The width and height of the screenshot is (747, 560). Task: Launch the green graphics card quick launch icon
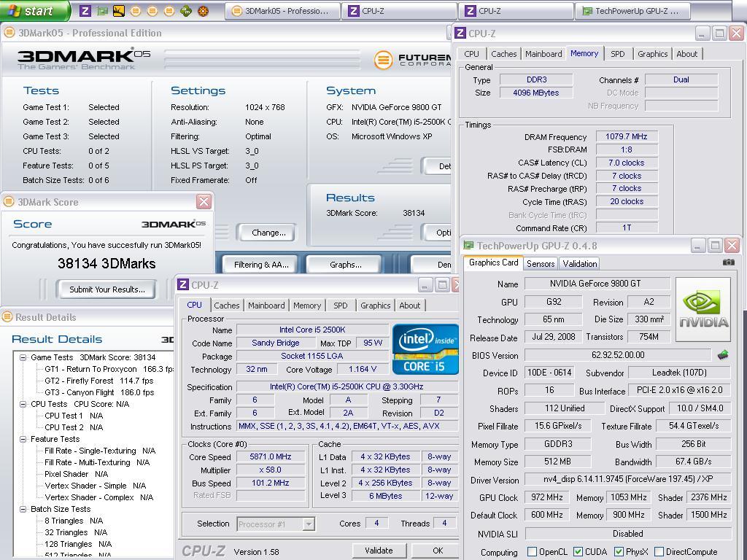coord(102,10)
